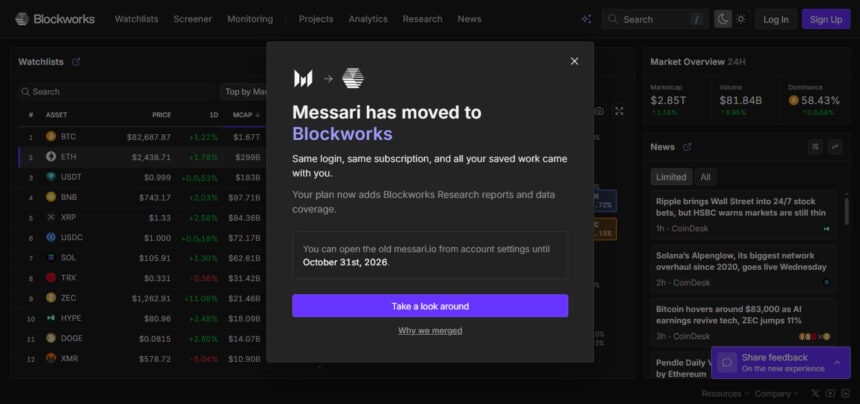Open the Top by Mcap dropdown
This screenshot has width=860, height=404.
[x=244, y=92]
